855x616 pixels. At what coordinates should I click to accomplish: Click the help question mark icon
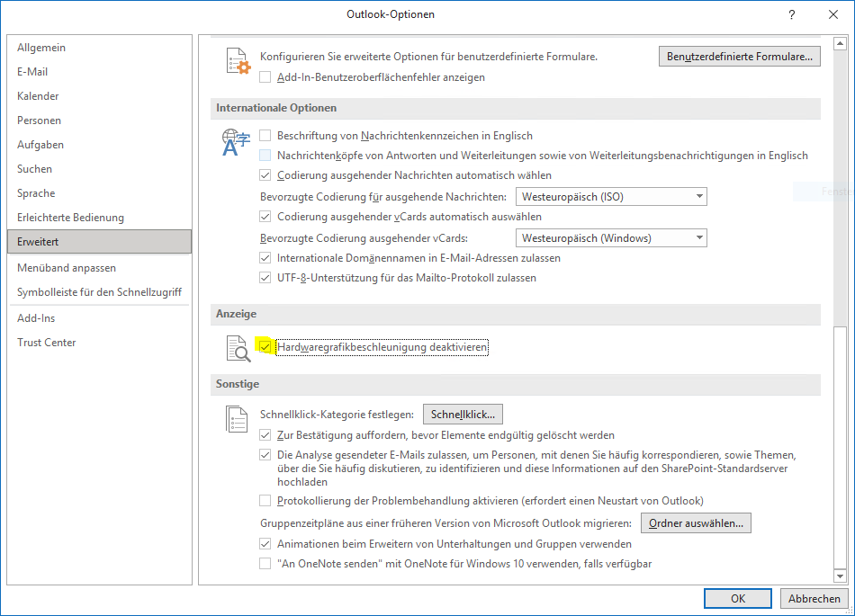point(791,14)
